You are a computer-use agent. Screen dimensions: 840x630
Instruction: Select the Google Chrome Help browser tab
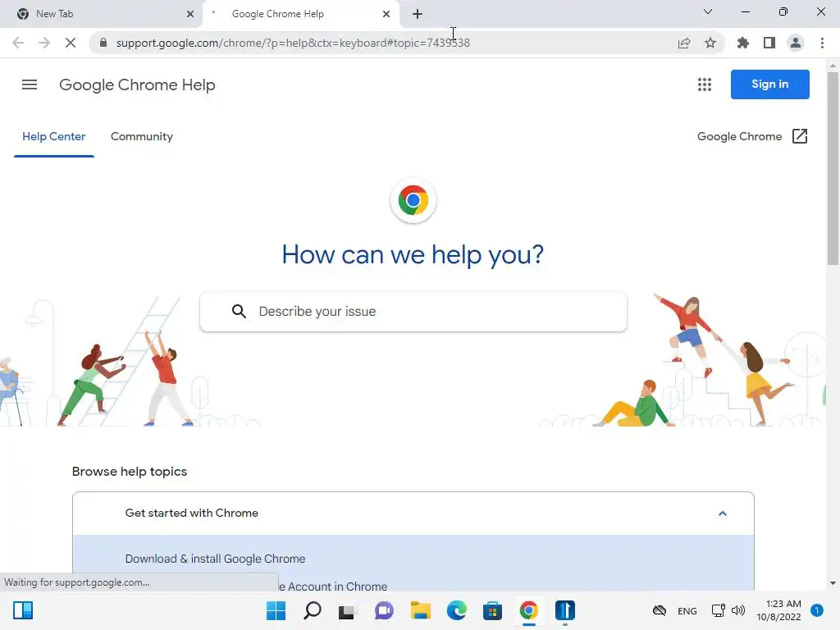[301, 14]
